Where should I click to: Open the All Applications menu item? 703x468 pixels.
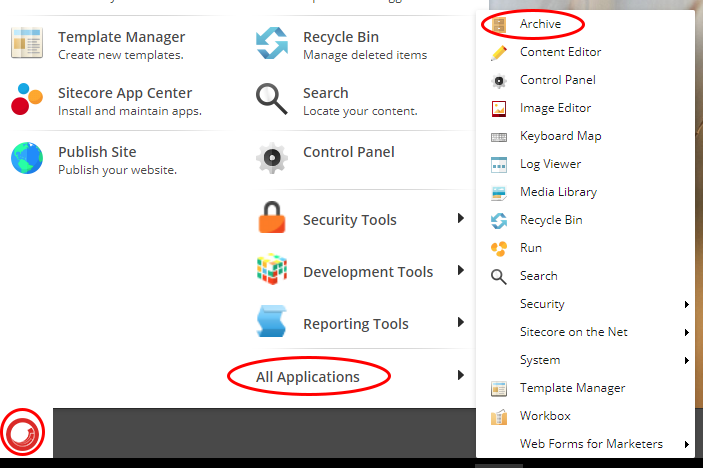pyautogui.click(x=308, y=377)
